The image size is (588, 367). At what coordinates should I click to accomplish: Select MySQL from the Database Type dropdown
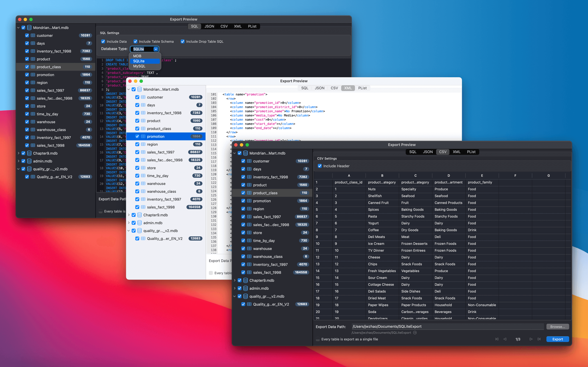pyautogui.click(x=139, y=66)
